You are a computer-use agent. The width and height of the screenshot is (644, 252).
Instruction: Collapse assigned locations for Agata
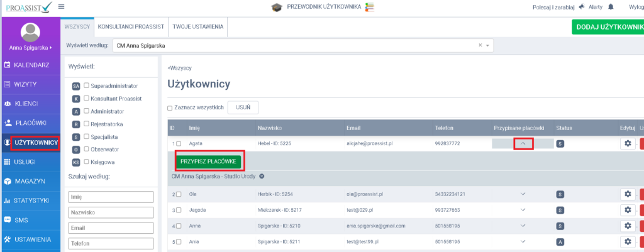(x=523, y=144)
